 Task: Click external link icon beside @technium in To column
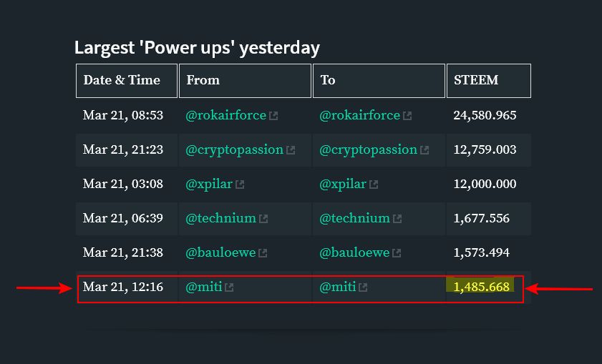click(x=397, y=219)
